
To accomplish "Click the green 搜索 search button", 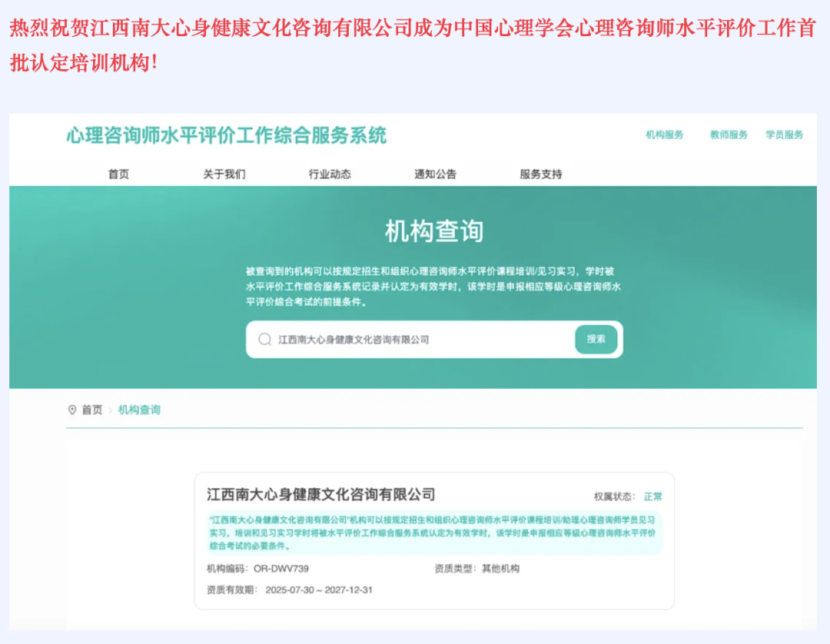I will tap(596, 339).
